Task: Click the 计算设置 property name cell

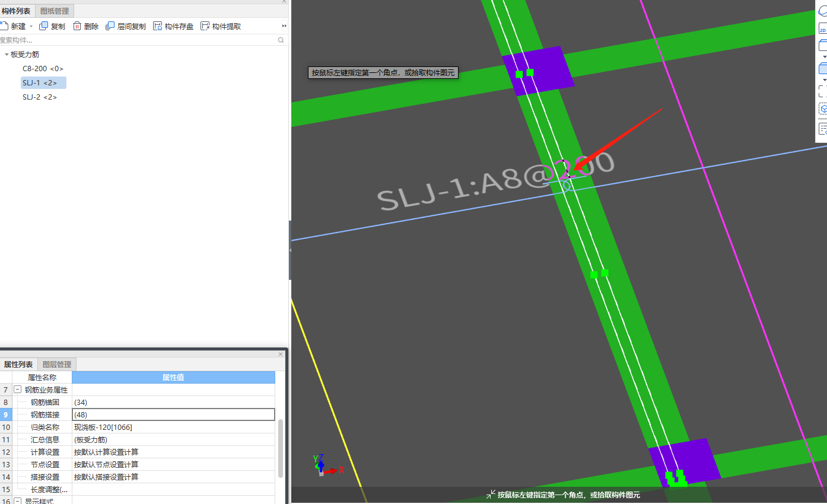Action: [x=45, y=452]
